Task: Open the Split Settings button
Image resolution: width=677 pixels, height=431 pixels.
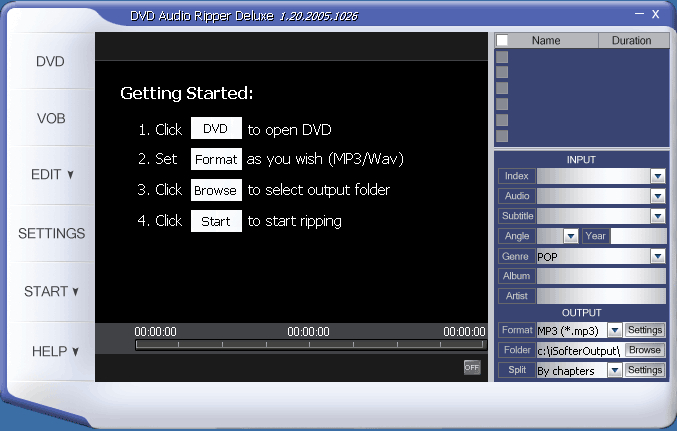Action: pos(645,370)
